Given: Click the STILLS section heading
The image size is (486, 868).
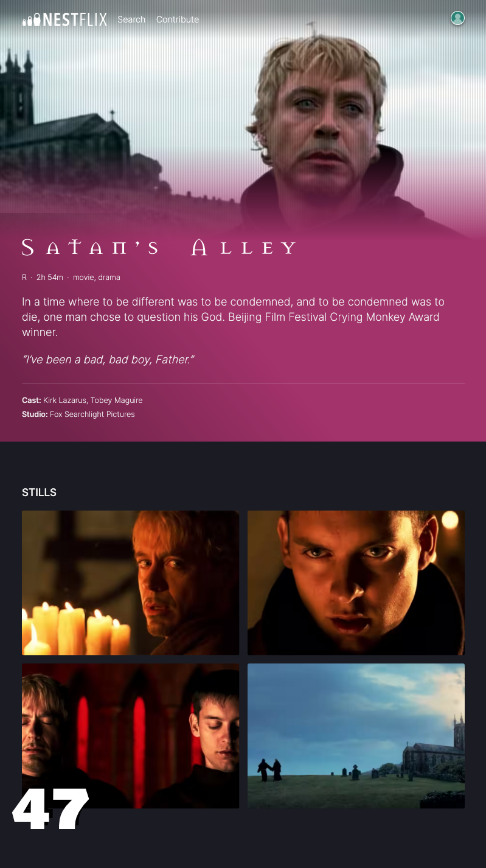Looking at the screenshot, I should pyautogui.click(x=39, y=492).
